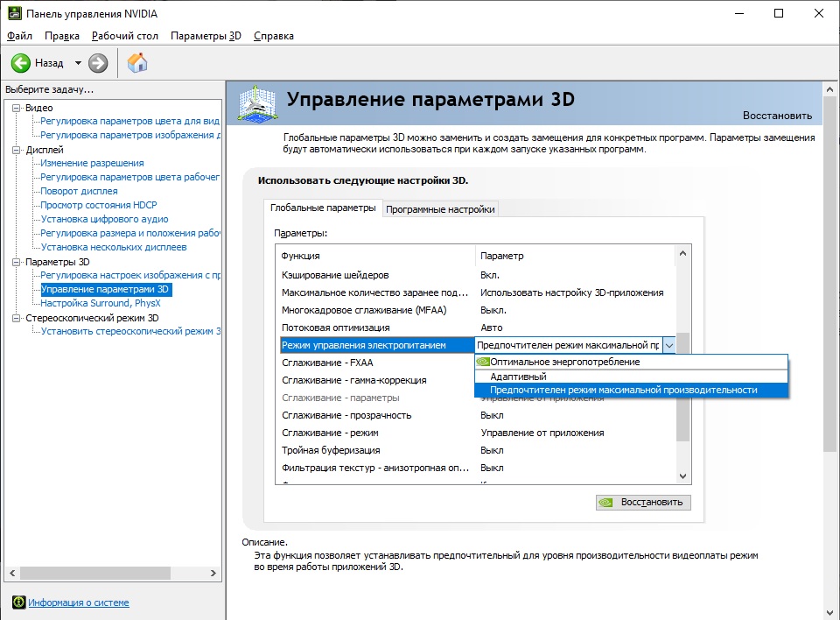Screen dimensions: 840x620
Task: Click the Назад button label
Action: coord(49,63)
